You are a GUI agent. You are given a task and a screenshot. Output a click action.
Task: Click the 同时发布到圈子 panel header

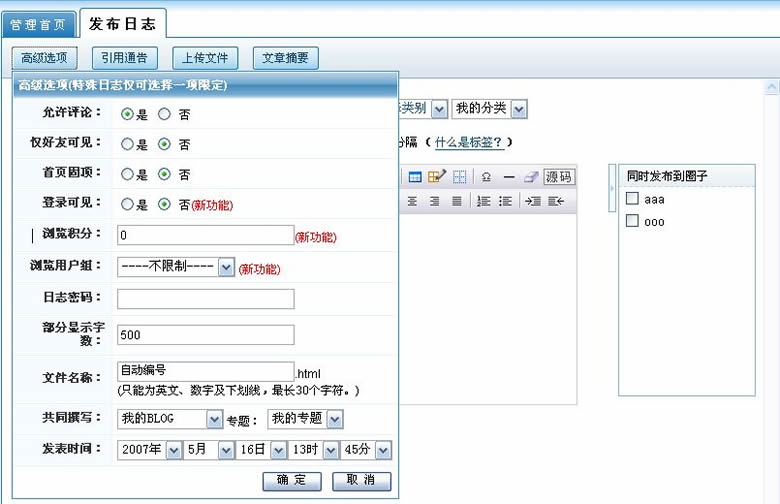pos(687,176)
